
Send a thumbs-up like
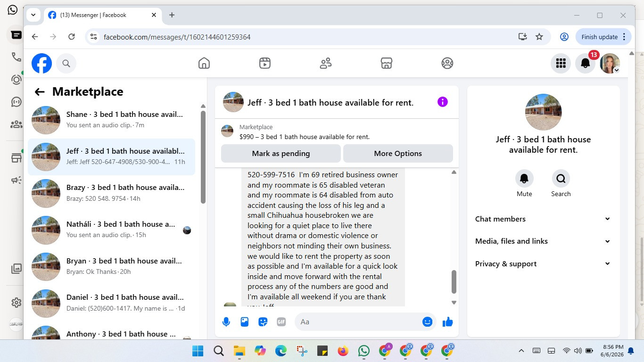(448, 322)
